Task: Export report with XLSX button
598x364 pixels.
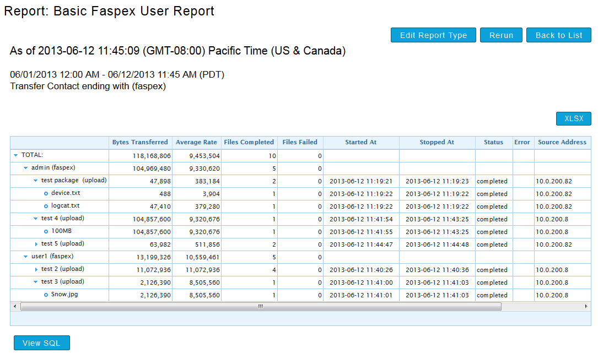Action: coord(573,119)
